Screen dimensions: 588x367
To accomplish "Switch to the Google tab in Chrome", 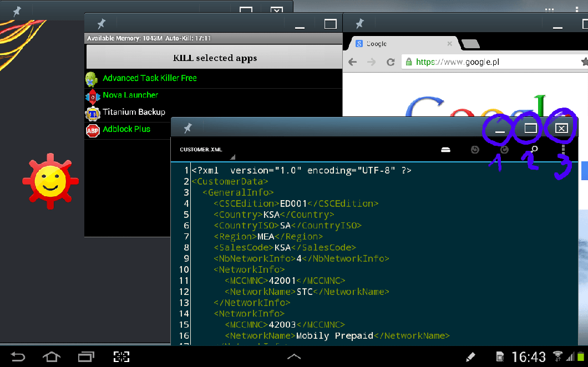I will coord(403,43).
